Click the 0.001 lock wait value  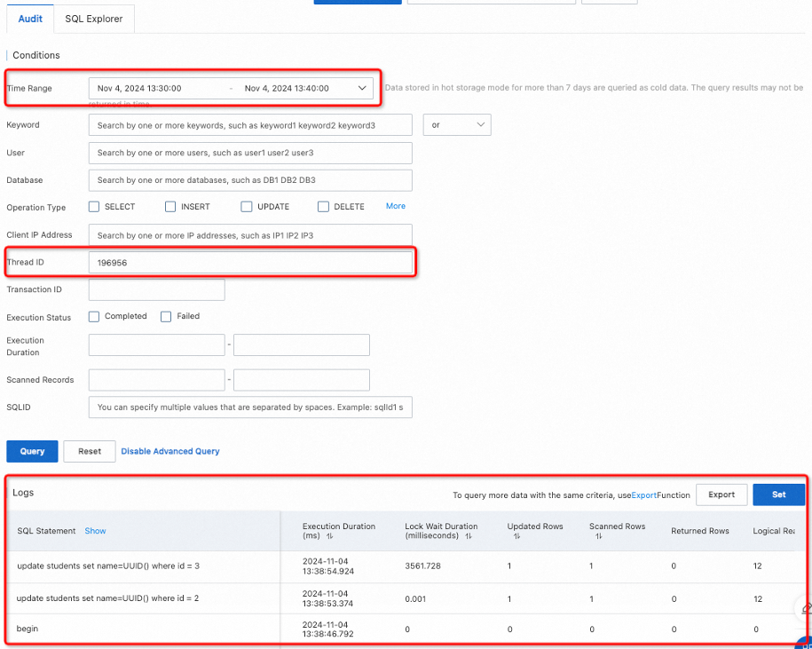coord(414,598)
